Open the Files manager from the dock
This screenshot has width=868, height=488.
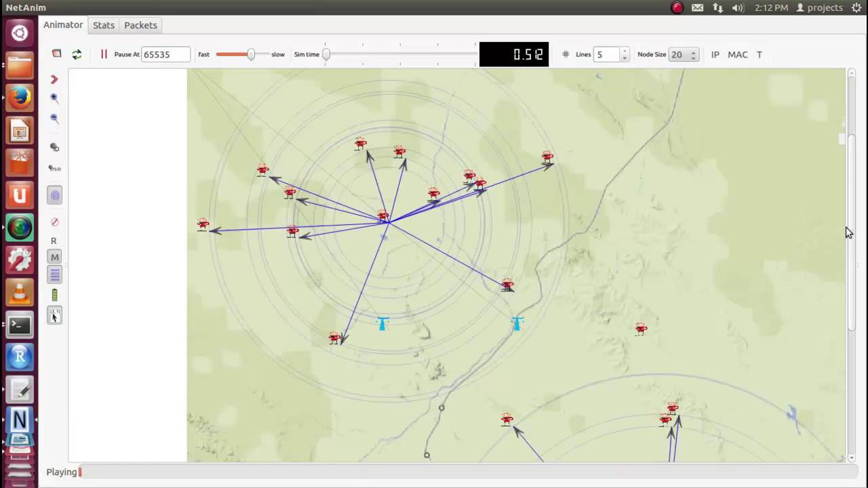[20, 65]
